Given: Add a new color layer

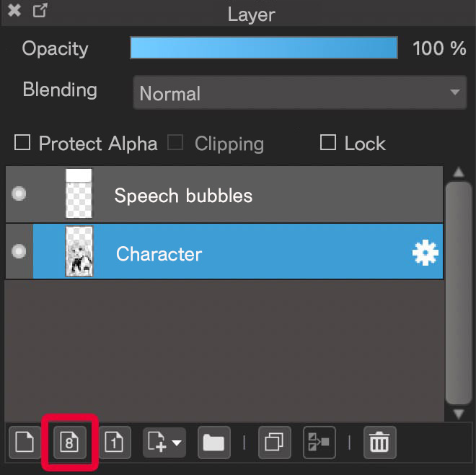Looking at the screenshot, I should click(x=25, y=443).
